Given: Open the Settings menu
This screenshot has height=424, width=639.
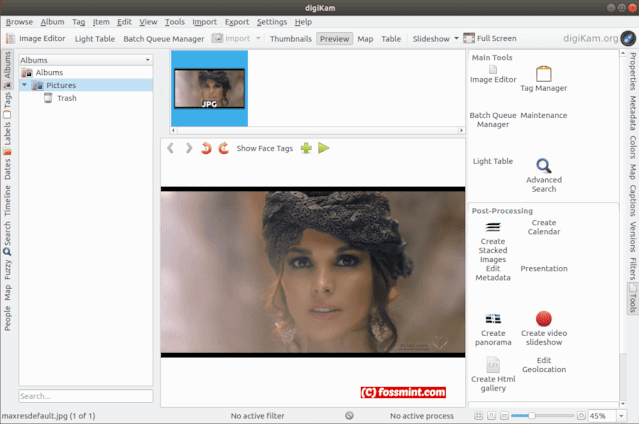Looking at the screenshot, I should (x=271, y=22).
